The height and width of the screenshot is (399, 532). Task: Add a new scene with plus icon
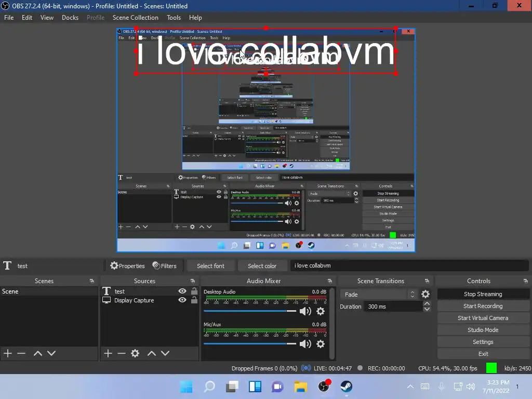tap(7, 353)
